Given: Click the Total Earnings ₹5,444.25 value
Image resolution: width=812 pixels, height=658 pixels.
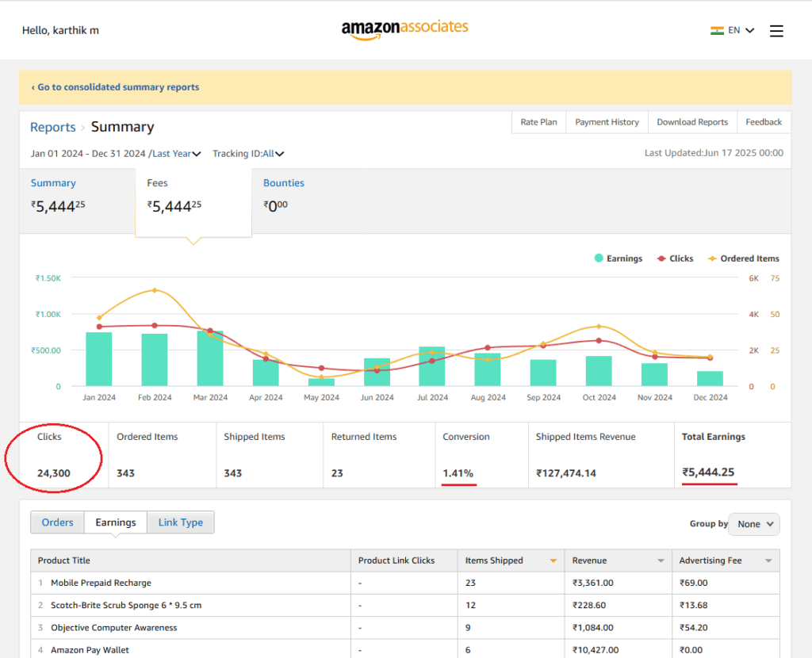Looking at the screenshot, I should point(708,472).
